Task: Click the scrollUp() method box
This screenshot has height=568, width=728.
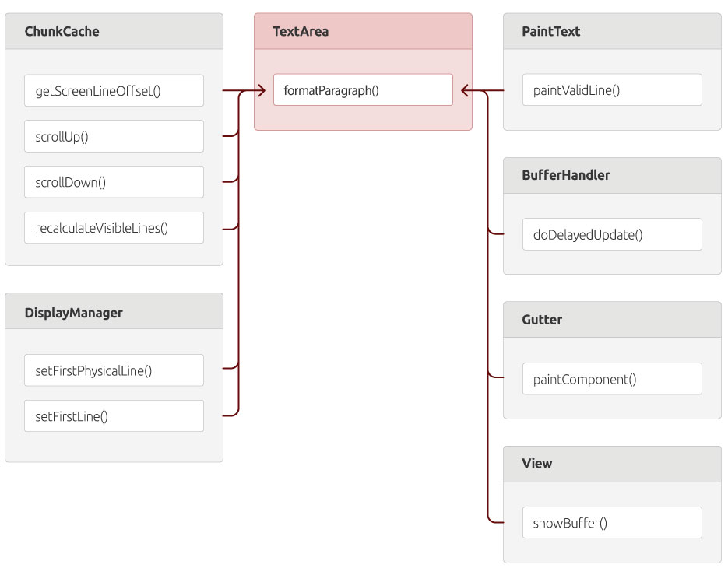Action: click(114, 136)
